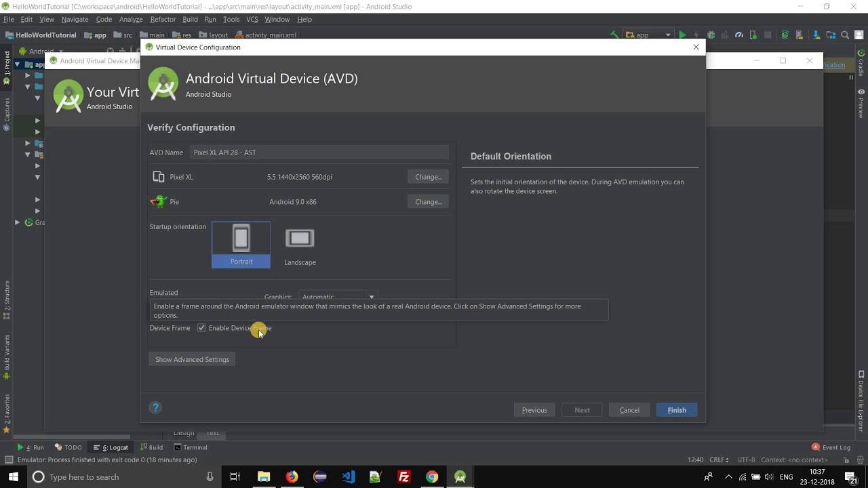Viewport: 868px width, 488px height.
Task: Open Firefox from the taskbar
Action: (x=292, y=477)
